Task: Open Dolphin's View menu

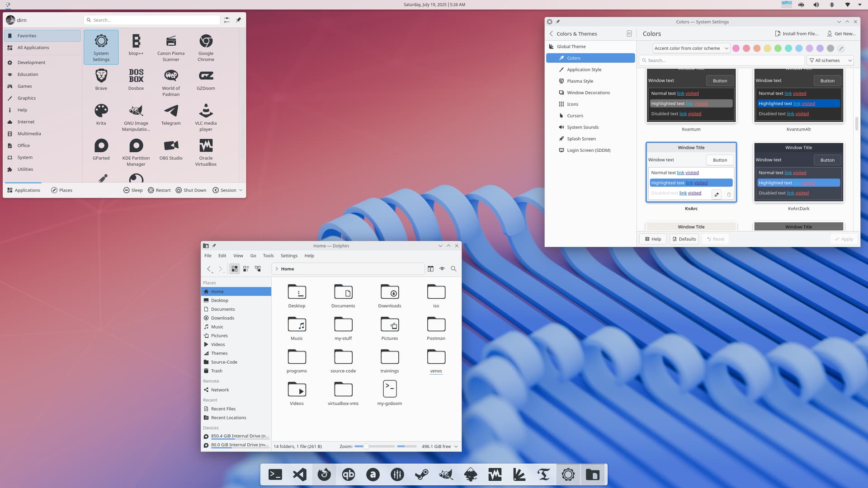Action: [238, 256]
